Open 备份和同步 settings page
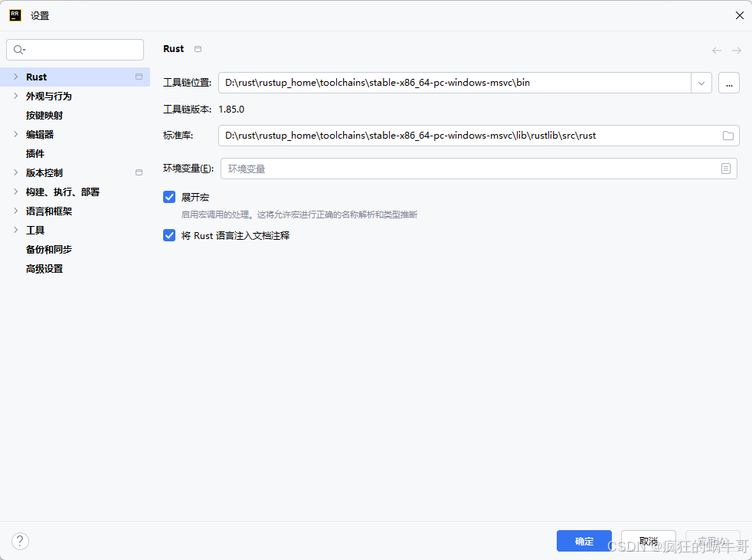The width and height of the screenshot is (752, 560). (49, 250)
